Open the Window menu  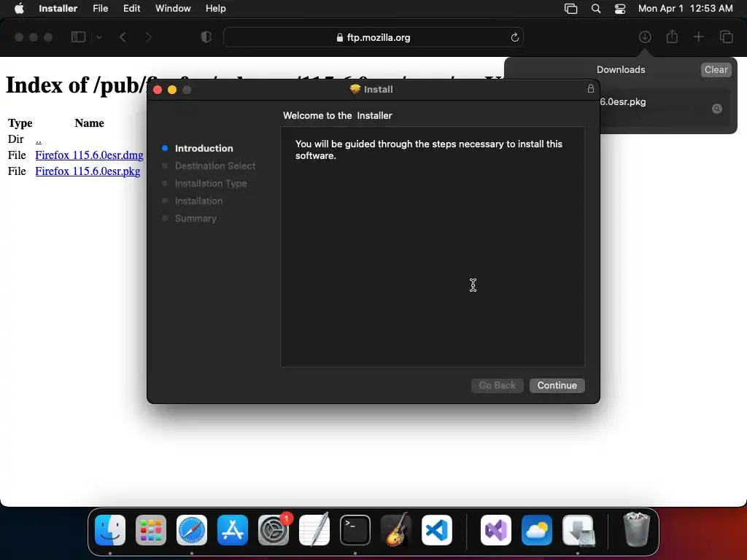point(173,9)
